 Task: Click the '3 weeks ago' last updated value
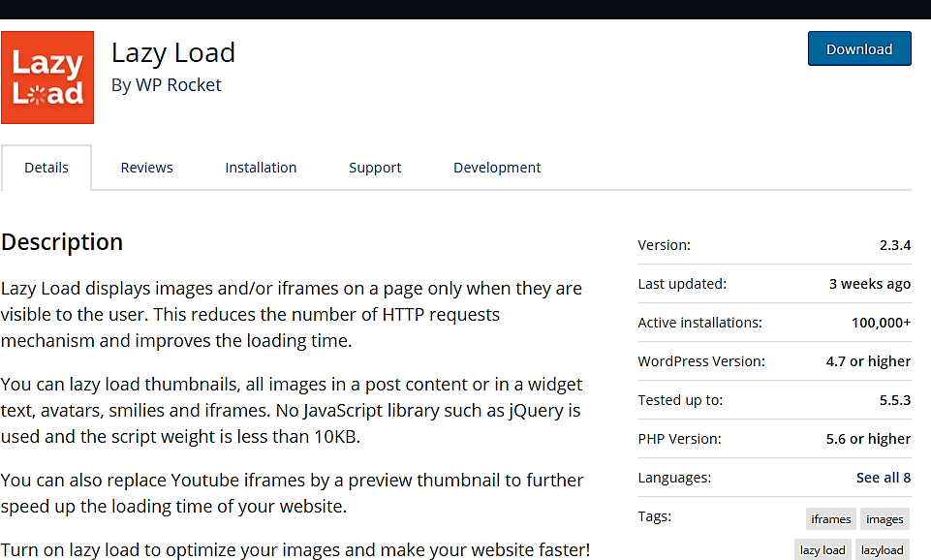870,284
